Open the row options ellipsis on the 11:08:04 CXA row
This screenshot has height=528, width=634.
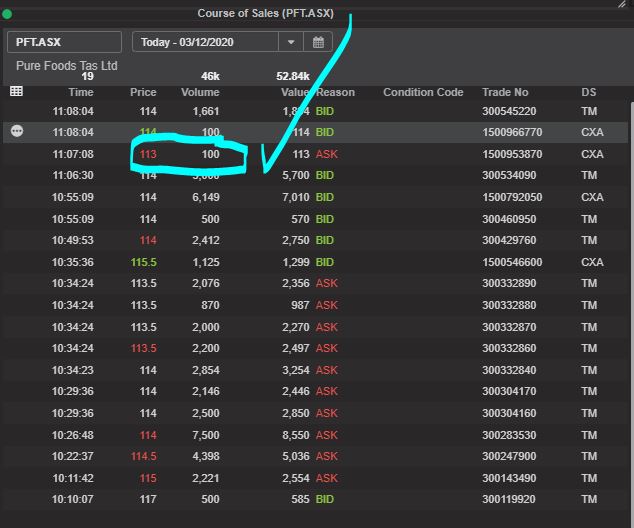click(17, 131)
